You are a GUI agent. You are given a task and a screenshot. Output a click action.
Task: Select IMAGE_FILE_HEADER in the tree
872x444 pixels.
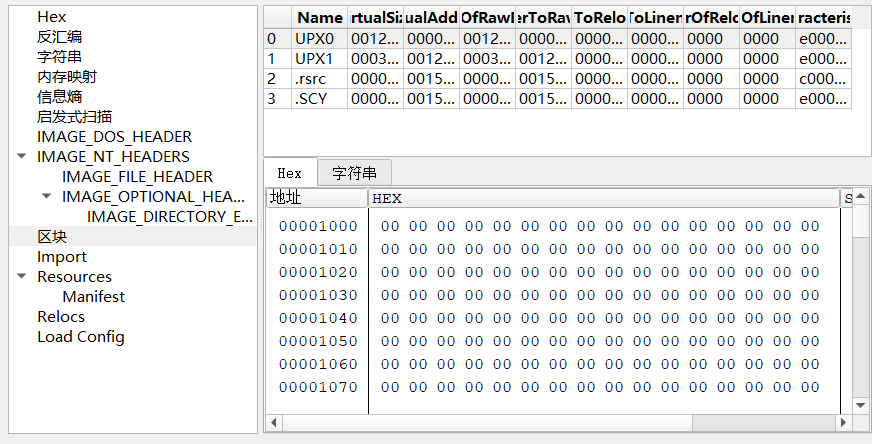[x=137, y=177]
